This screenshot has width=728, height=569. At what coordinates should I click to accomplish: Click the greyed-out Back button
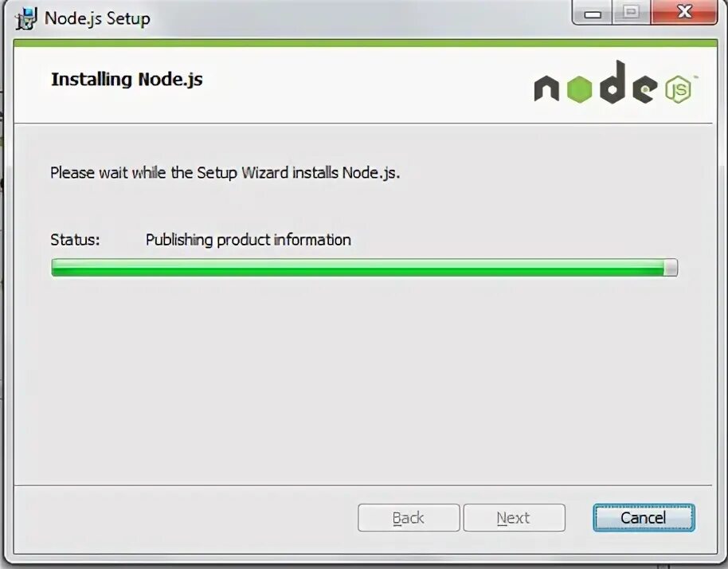tap(409, 517)
